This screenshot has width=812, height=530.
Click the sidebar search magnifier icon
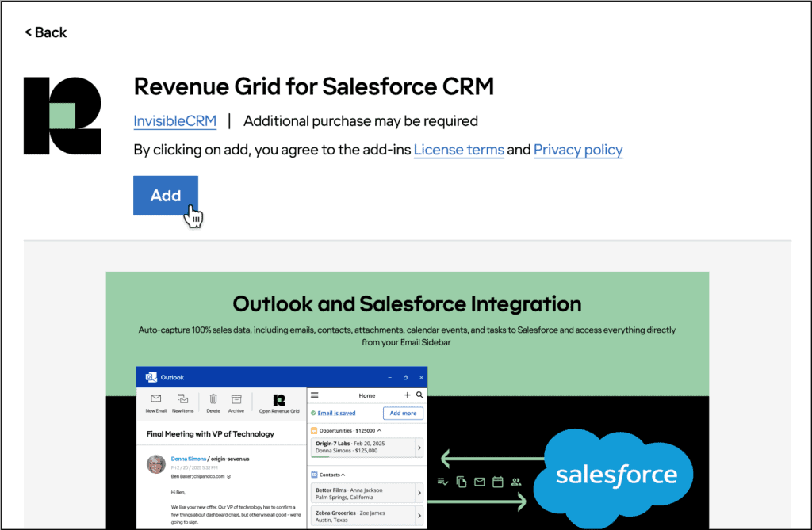pos(419,395)
